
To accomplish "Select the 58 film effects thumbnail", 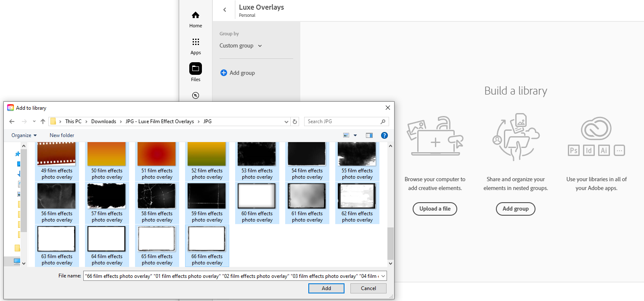I will [x=157, y=196].
